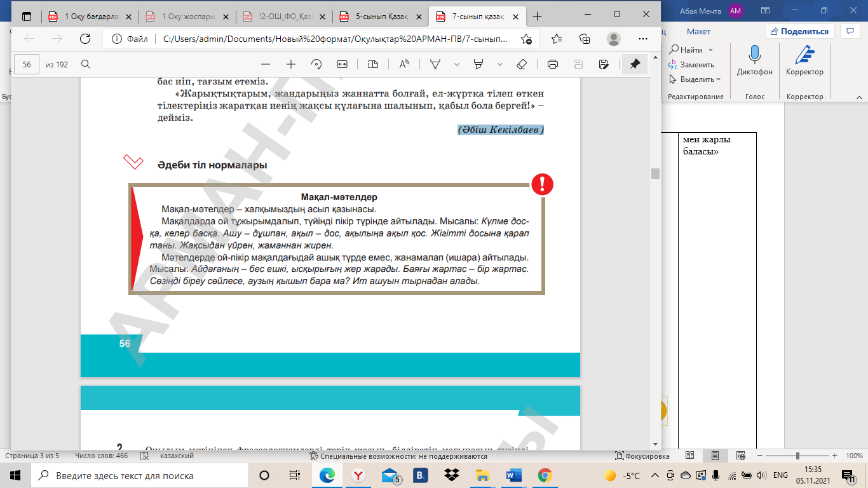Unpin the PDF toolbar with the pin icon
Image resolution: width=868 pixels, height=488 pixels.
pyautogui.click(x=635, y=64)
